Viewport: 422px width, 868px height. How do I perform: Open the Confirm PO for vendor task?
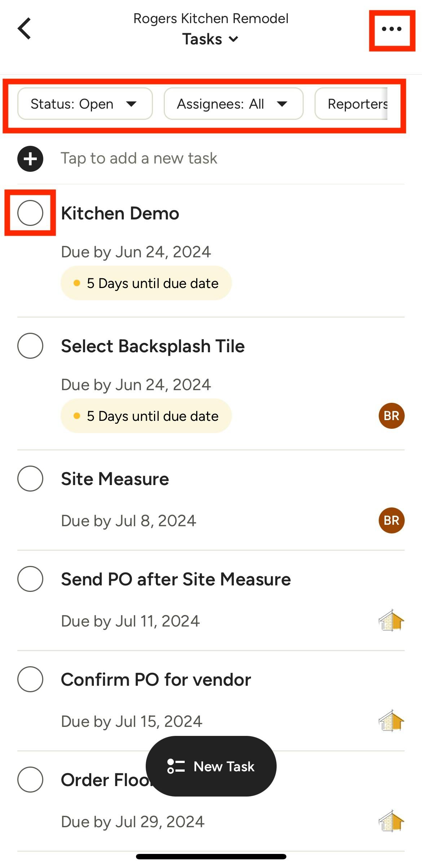(156, 680)
